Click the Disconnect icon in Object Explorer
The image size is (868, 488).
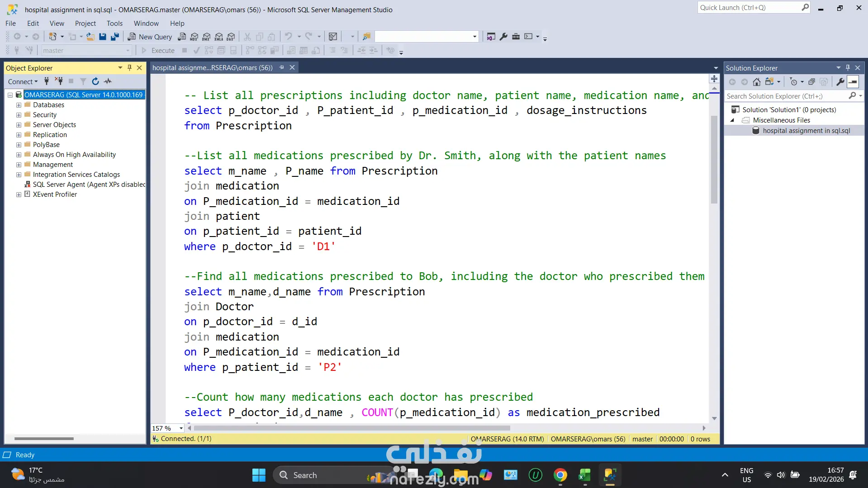[x=59, y=81]
